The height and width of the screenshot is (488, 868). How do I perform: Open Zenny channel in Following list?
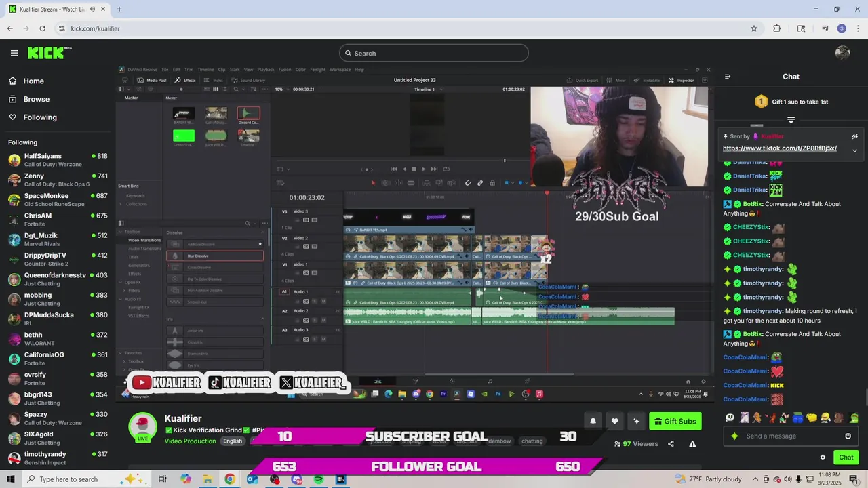(58, 180)
